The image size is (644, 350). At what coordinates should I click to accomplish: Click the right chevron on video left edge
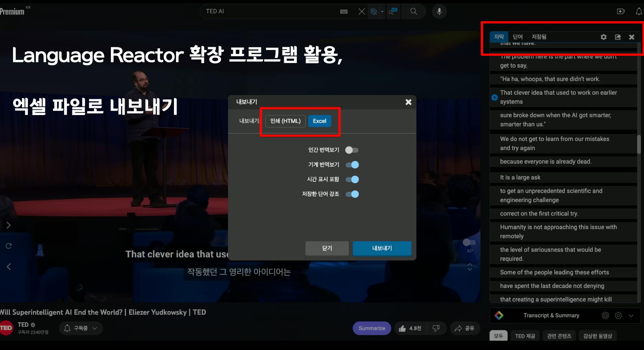click(x=9, y=225)
